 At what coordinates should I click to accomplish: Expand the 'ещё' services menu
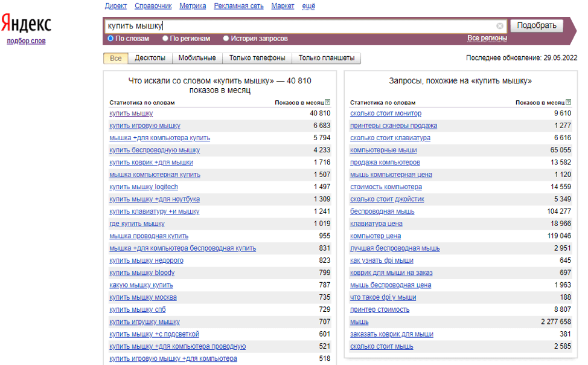point(308,6)
